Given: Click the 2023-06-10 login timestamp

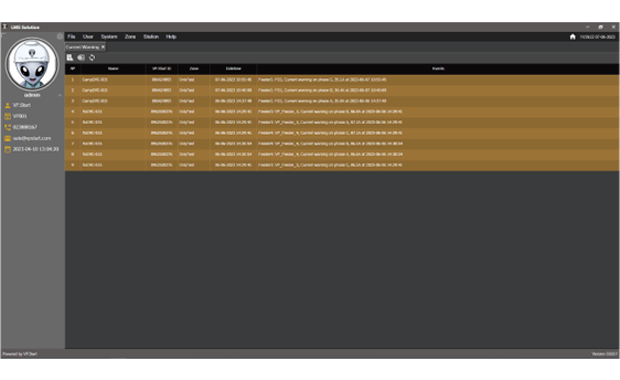Looking at the screenshot, I should click(x=36, y=149).
